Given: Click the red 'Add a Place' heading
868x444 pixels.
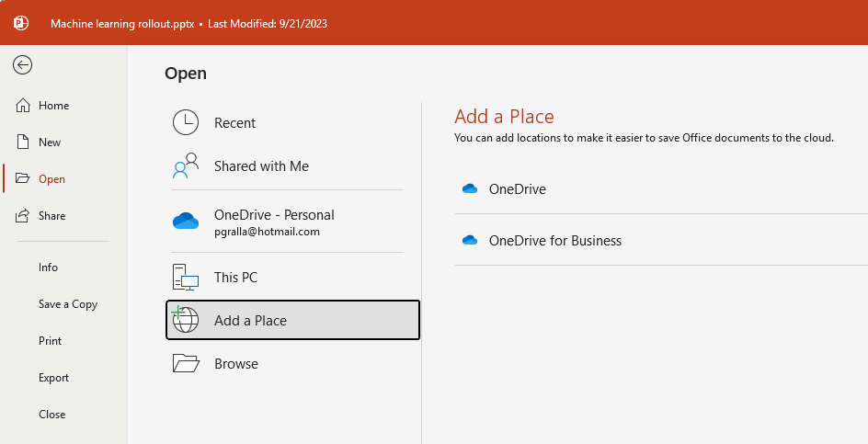Looking at the screenshot, I should point(504,116).
